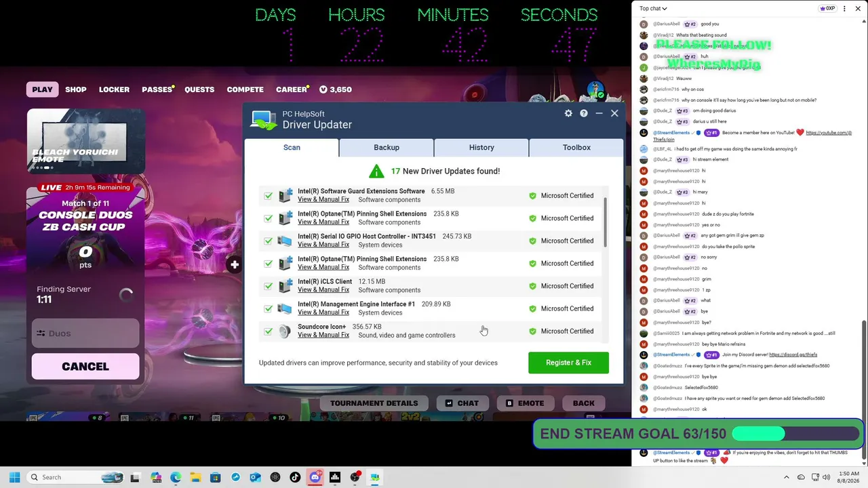Open Task View from the taskbar
The width and height of the screenshot is (868, 488).
click(x=135, y=477)
